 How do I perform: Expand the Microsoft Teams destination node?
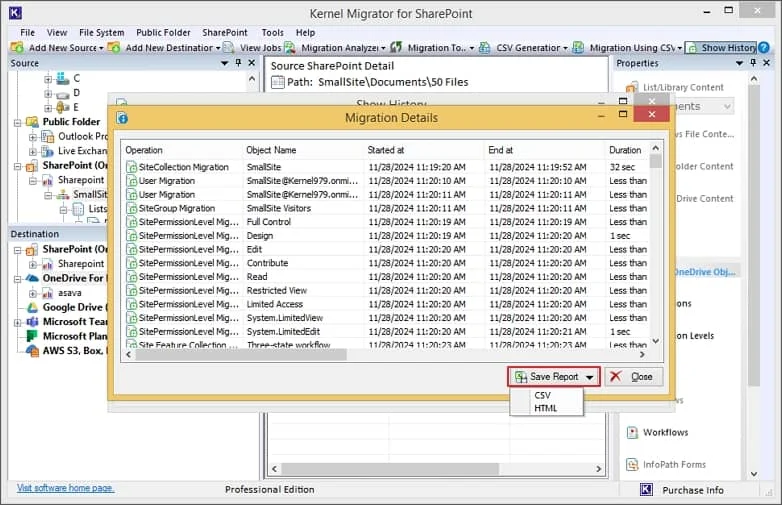coord(17,322)
